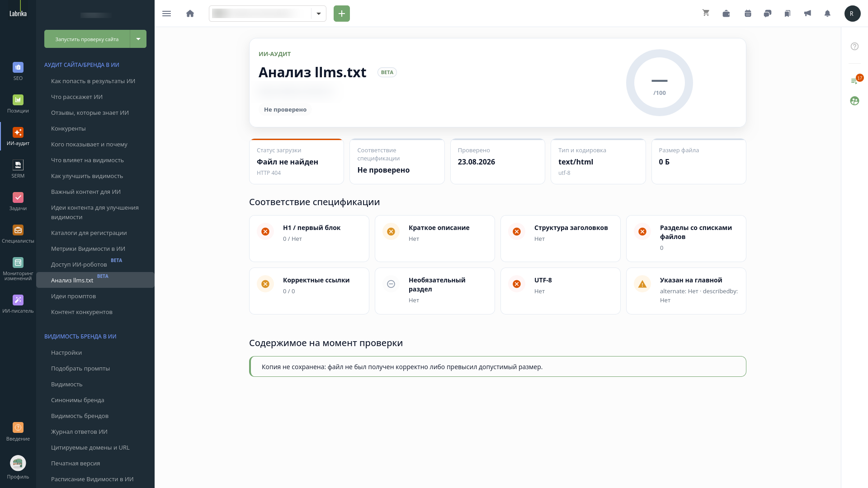Screen dimensions: 868x488
Task: Open Журнал ответов ИИ menu item
Action: point(79,432)
